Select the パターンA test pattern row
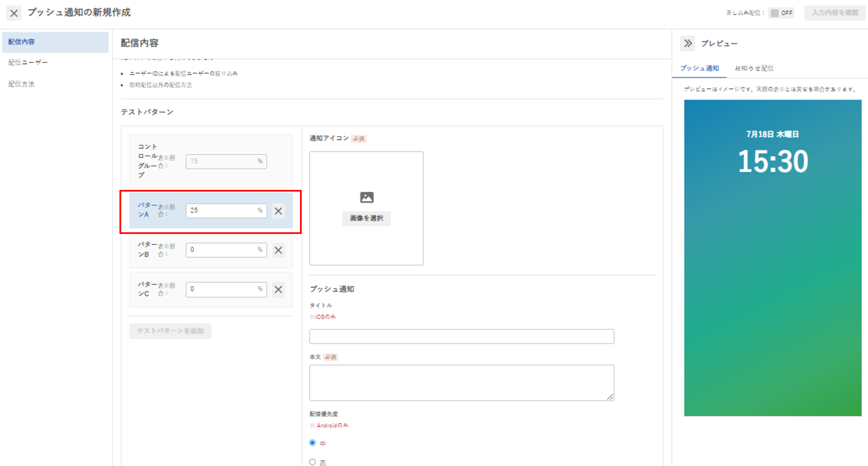 tap(211, 211)
